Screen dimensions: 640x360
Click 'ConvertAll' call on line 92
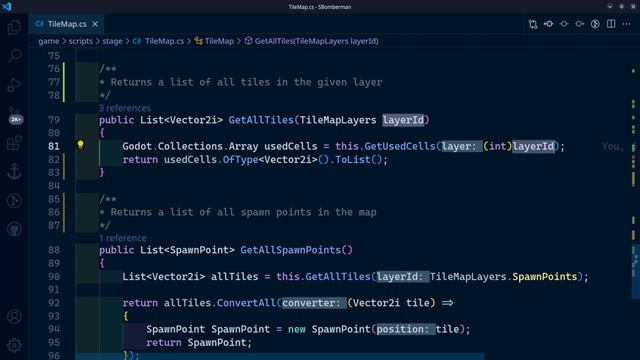coord(246,303)
